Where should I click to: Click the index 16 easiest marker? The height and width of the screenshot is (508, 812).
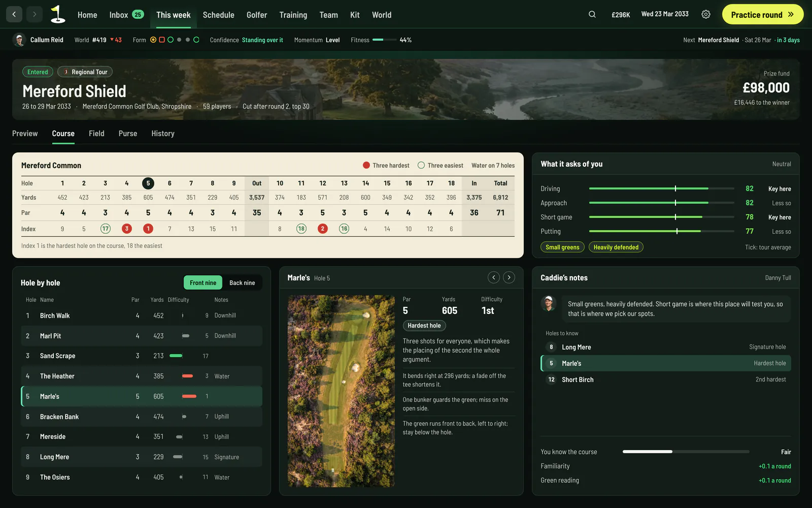coord(344,229)
